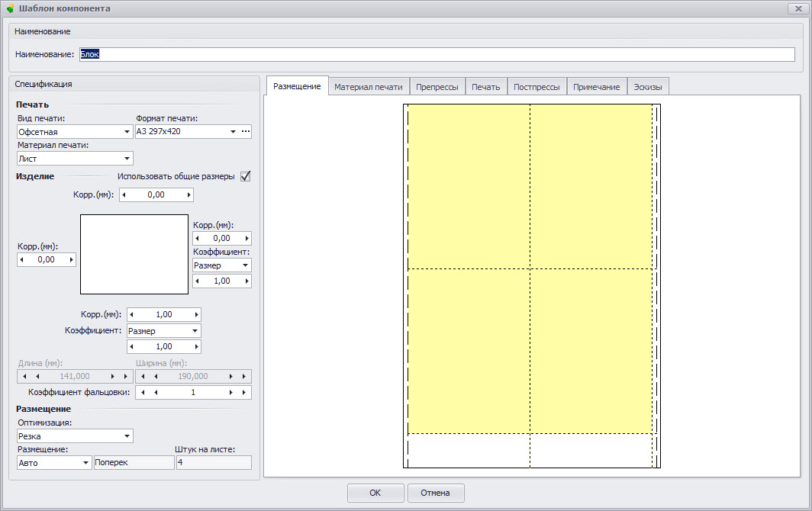Decrease the 1,00 value right of product preview
This screenshot has height=511, width=812.
(198, 281)
